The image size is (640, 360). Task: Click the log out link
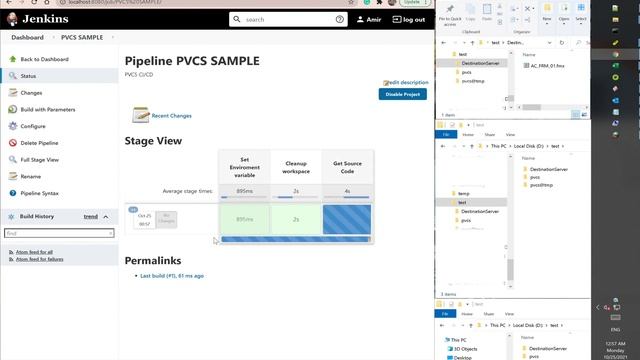[x=409, y=19]
